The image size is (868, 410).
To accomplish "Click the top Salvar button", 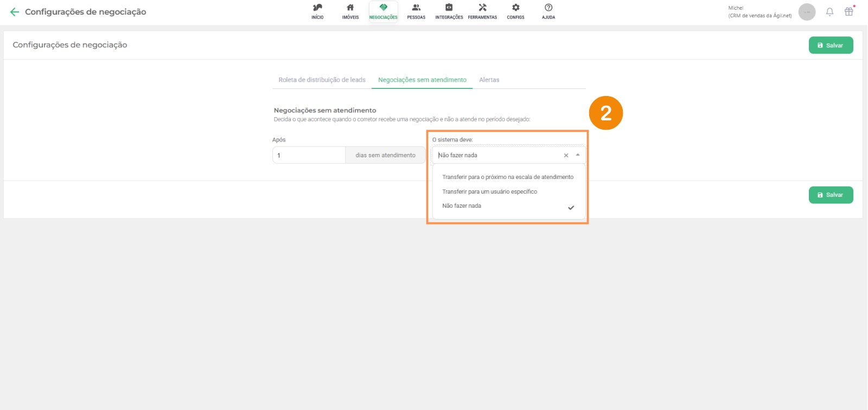I will [x=831, y=46].
